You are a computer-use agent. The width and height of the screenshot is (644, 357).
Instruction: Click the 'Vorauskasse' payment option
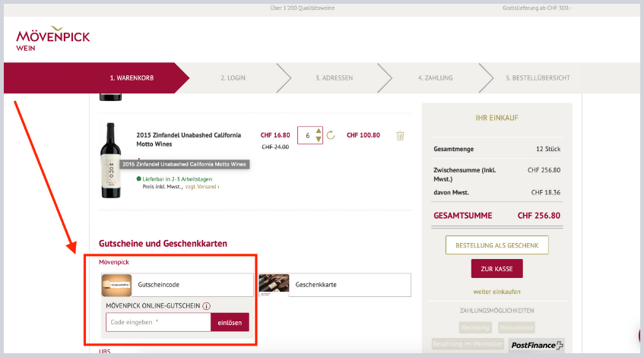[517, 327]
